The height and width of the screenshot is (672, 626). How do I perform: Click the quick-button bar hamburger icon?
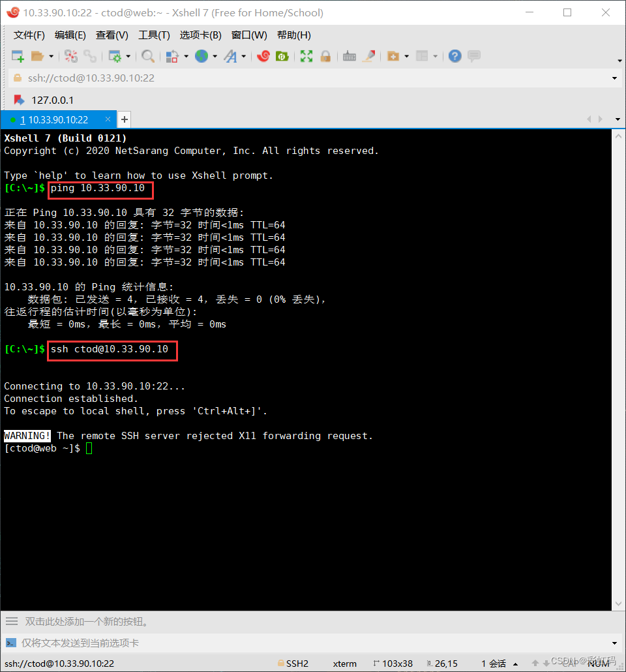pos(12,621)
